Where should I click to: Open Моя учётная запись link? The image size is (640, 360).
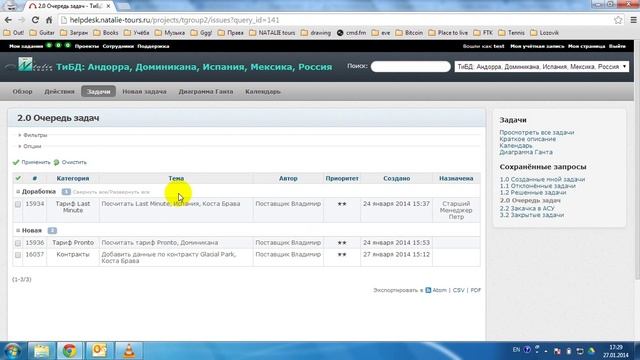[537, 46]
